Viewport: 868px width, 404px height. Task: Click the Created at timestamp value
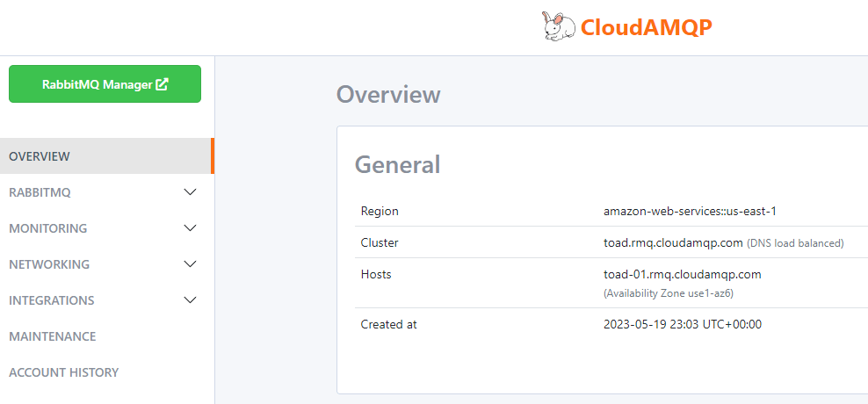(682, 324)
